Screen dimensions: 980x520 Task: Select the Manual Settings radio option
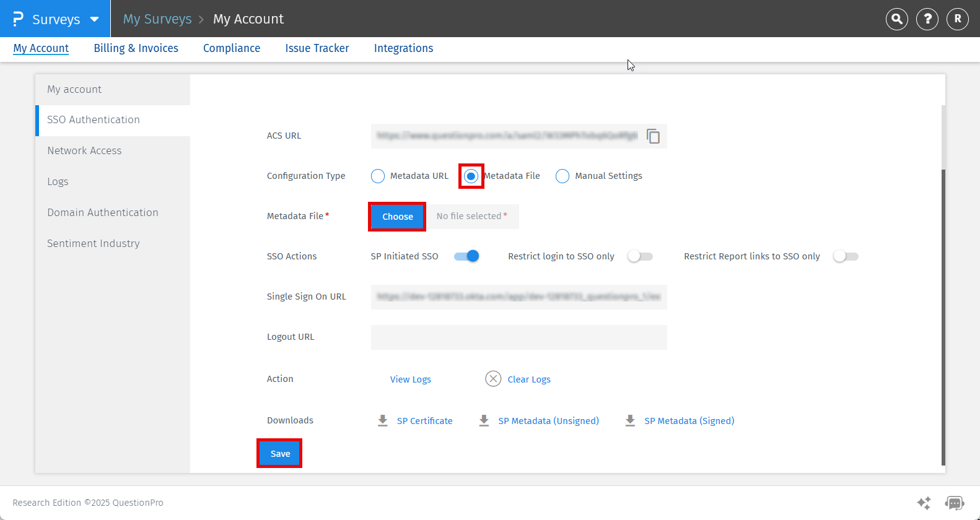(562, 176)
